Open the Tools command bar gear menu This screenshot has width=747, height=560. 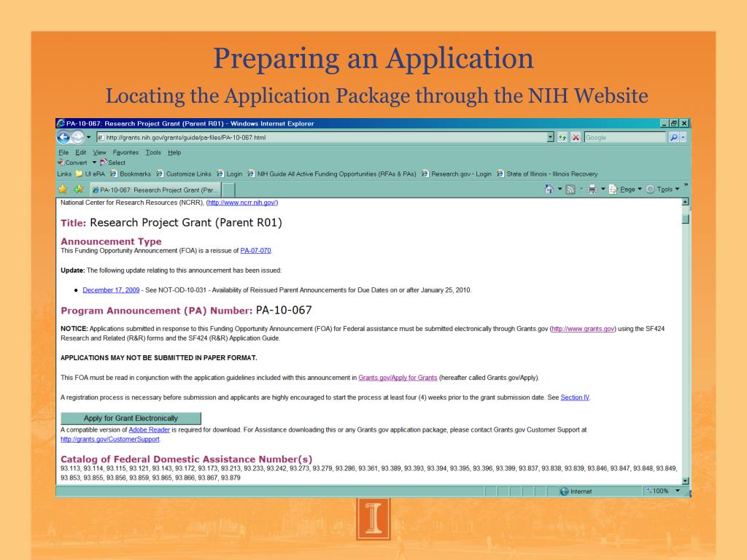pyautogui.click(x=662, y=189)
